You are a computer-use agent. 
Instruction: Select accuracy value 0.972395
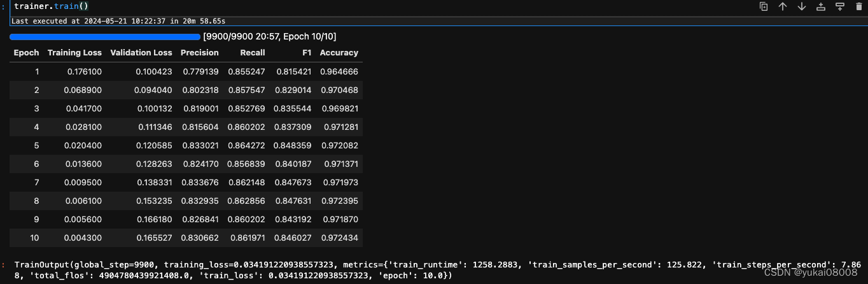click(340, 201)
